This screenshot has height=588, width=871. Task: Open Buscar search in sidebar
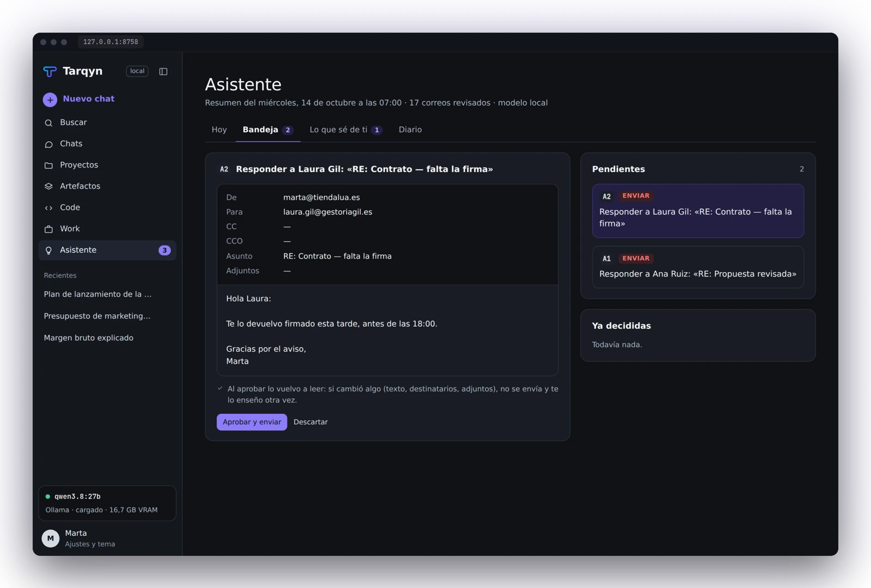pyautogui.click(x=107, y=122)
